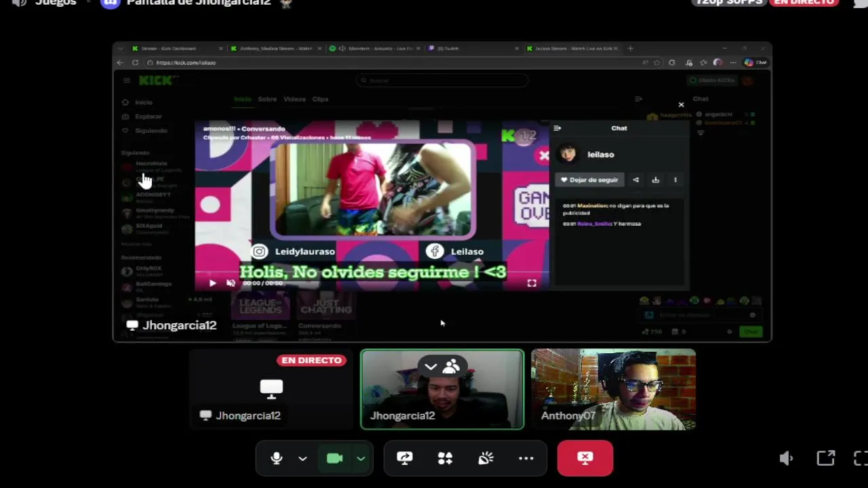The image size is (868, 488).
Task: Click the green Chat send button
Action: click(751, 331)
